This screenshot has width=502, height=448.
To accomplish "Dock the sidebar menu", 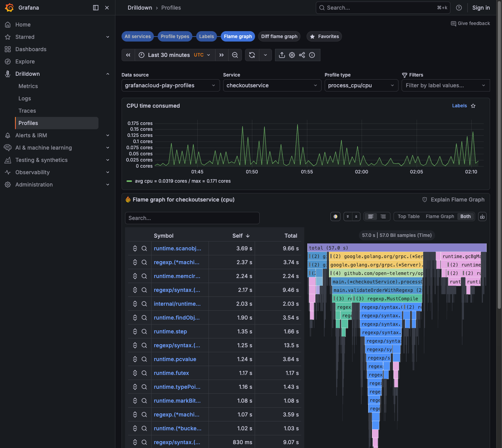I will tap(96, 8).
